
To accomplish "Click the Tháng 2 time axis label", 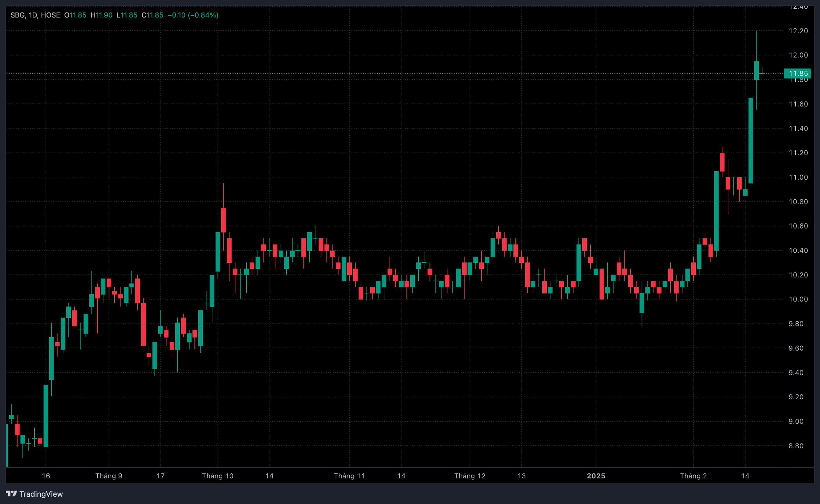I will [x=693, y=476].
